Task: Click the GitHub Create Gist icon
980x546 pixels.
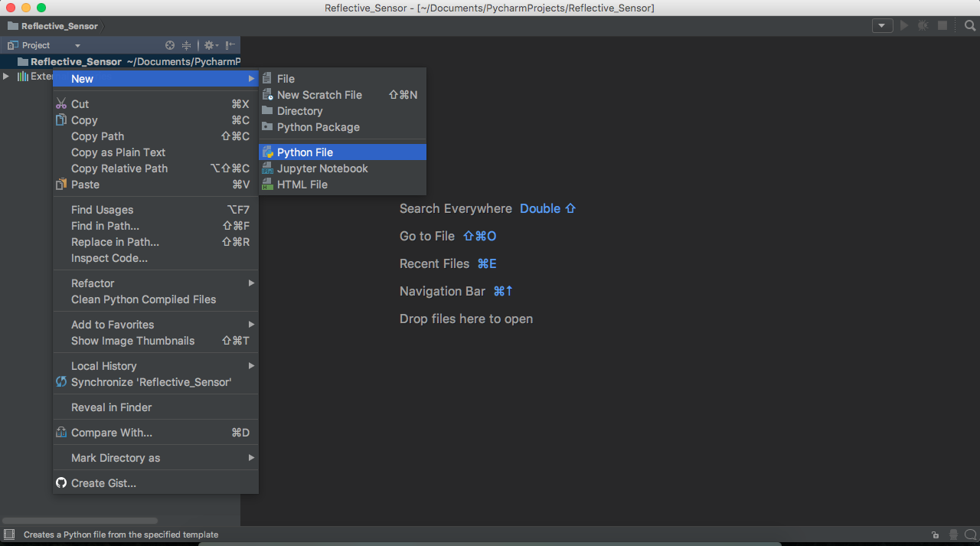Action: pos(61,483)
